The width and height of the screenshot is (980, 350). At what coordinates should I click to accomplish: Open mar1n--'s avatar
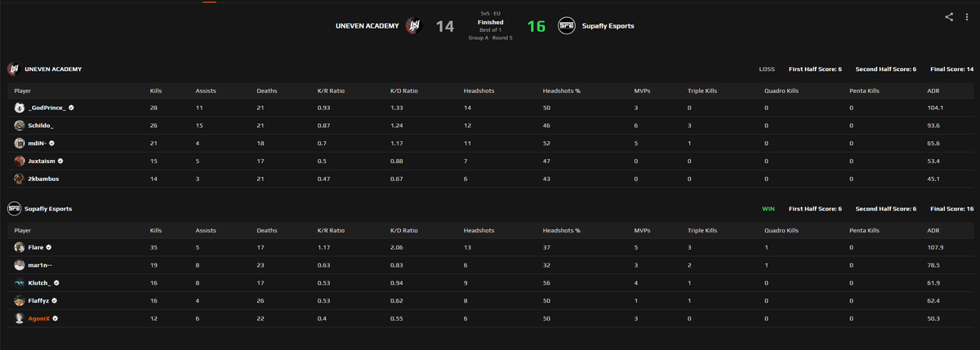[20, 265]
